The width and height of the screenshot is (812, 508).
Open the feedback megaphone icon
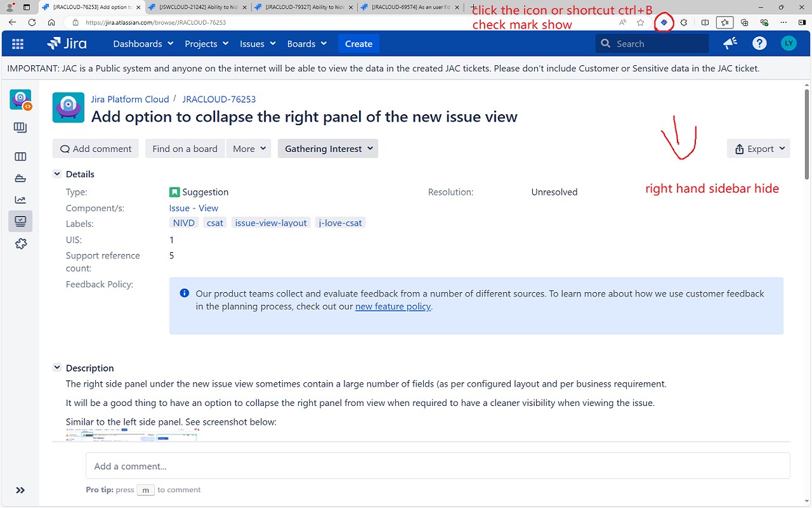coord(730,43)
